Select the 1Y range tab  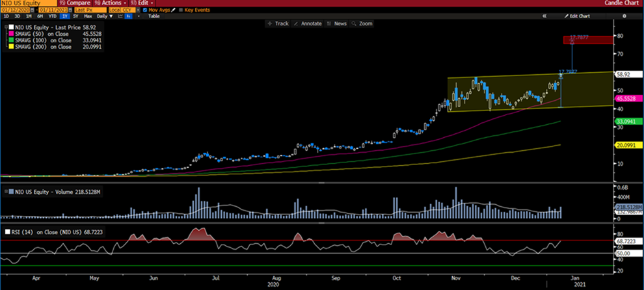tap(65, 16)
